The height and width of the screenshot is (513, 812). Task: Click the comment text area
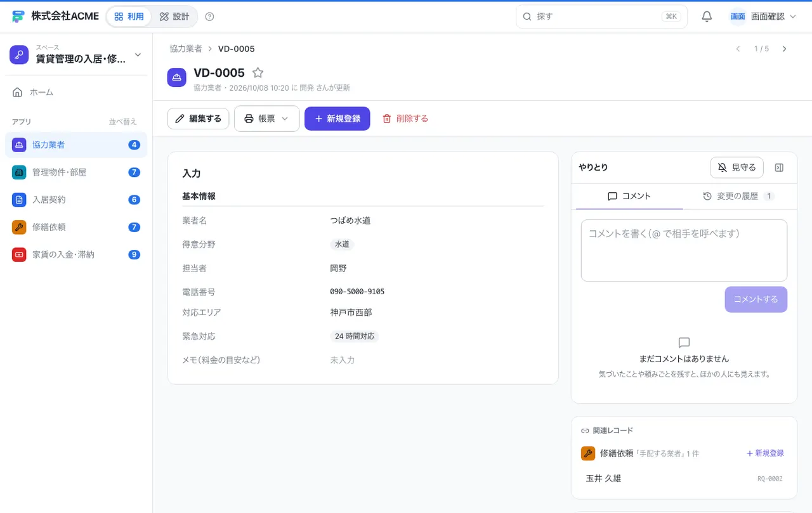tap(684, 250)
